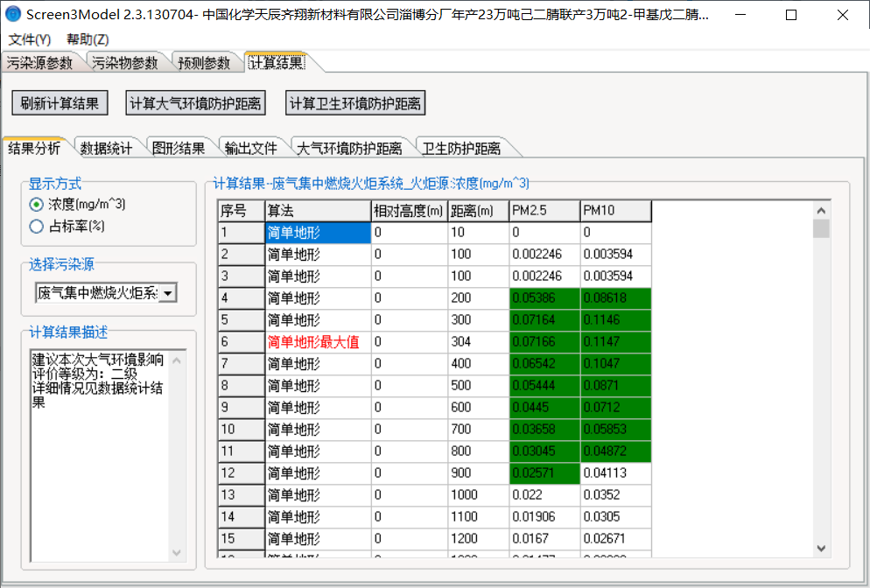870x588 pixels.
Task: Switch to the 污染物参数 tab
Action: (x=125, y=63)
